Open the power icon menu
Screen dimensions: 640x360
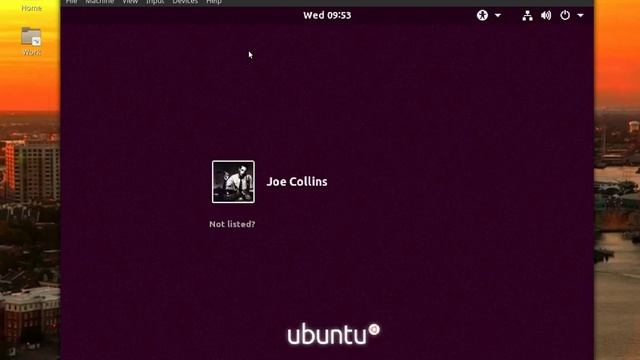point(565,16)
